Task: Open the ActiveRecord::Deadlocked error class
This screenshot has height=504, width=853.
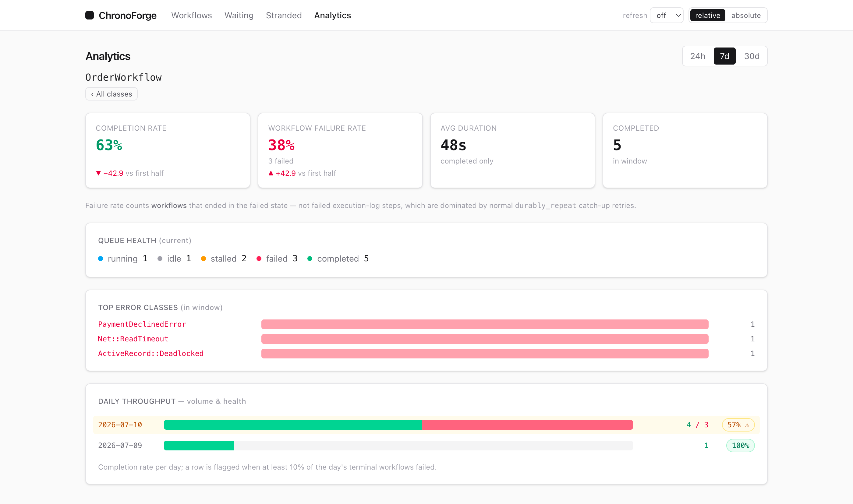Action: [151, 353]
